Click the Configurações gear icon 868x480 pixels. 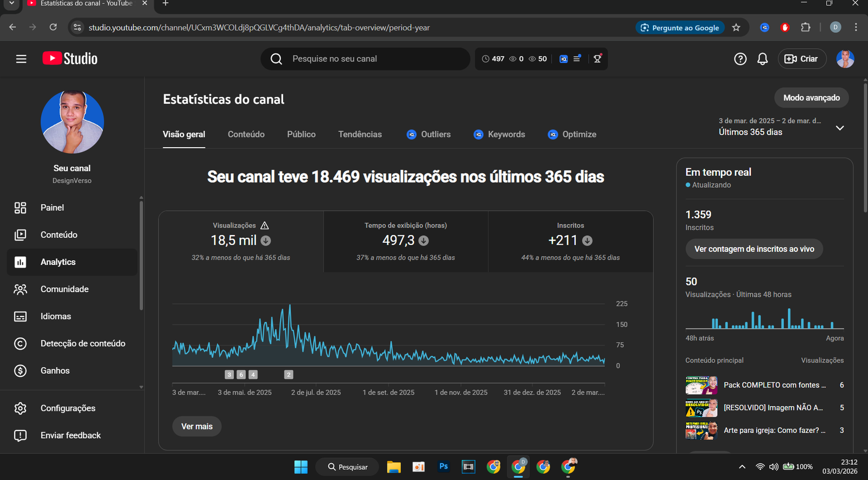20,408
